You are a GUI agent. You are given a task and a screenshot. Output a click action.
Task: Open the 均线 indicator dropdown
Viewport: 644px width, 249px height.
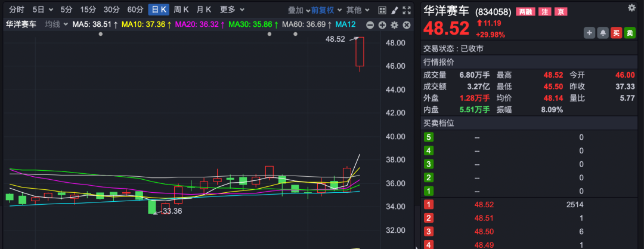point(56,24)
